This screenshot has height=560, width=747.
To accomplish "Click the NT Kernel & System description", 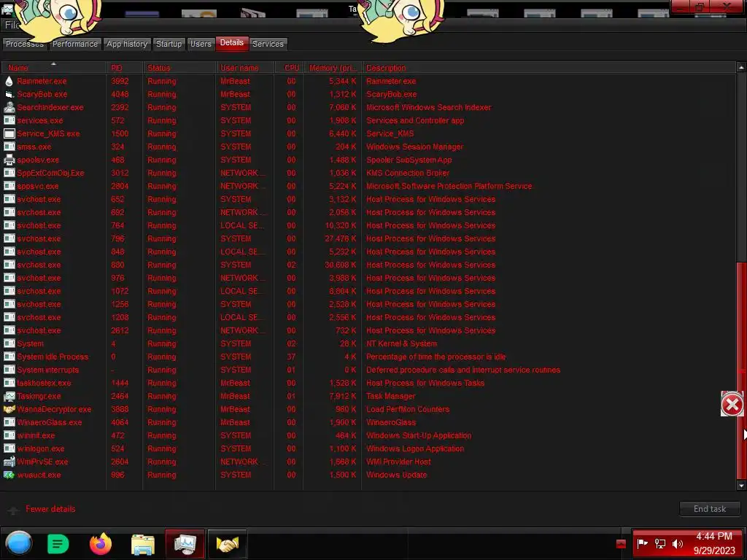I will point(401,344).
